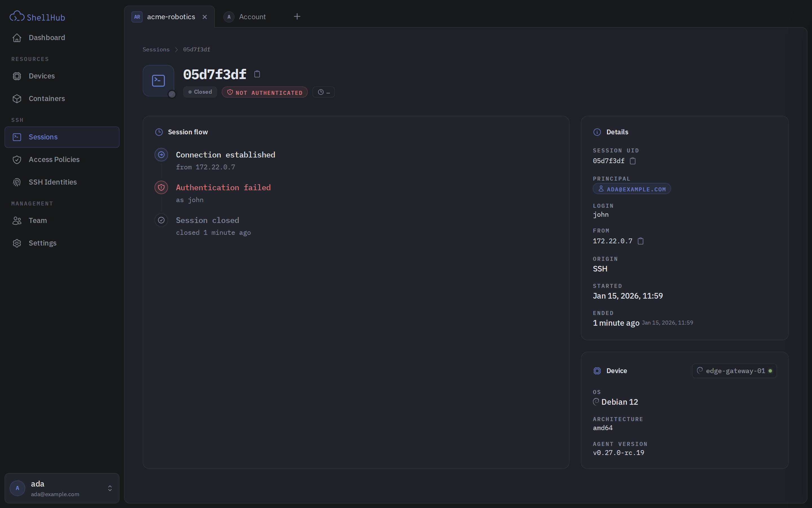The width and height of the screenshot is (812, 508).
Task: Open a new tab with plus button
Action: pyautogui.click(x=297, y=16)
